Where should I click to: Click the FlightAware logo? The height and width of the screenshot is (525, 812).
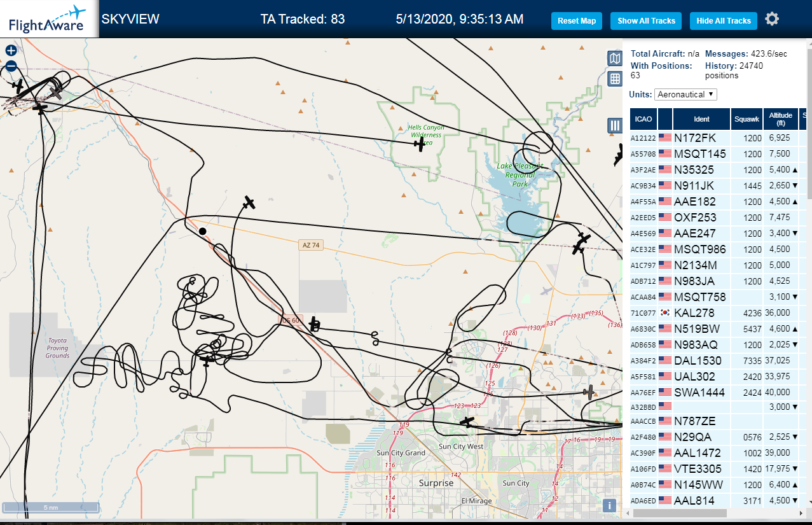click(48, 19)
